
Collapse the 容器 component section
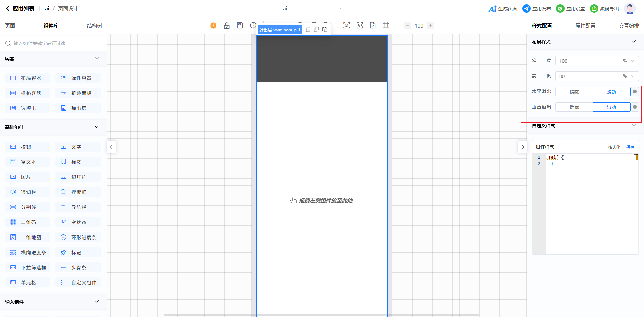97,58
